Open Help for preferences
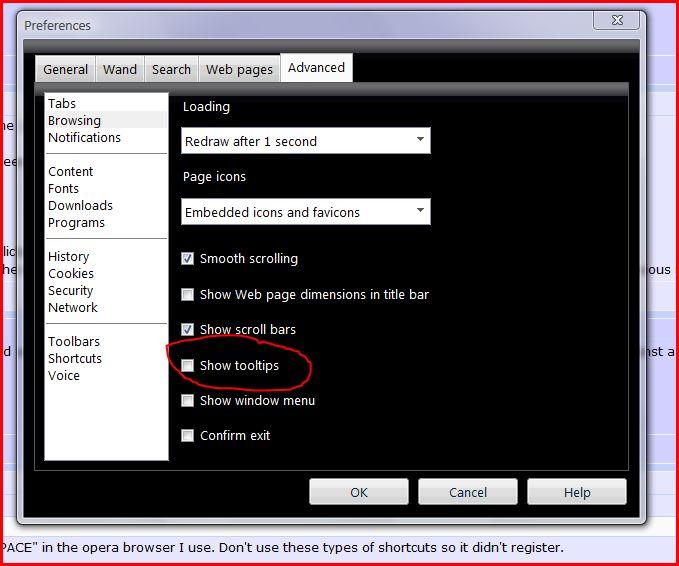 576,492
